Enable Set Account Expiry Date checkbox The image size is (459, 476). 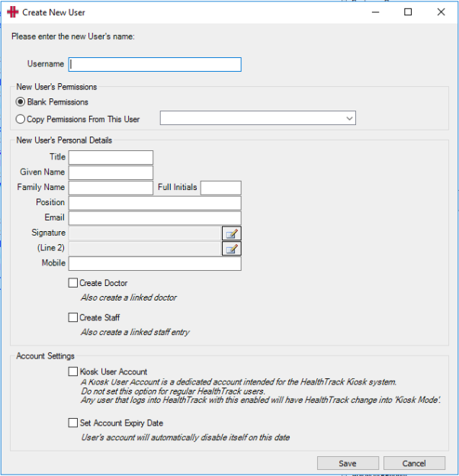72,423
